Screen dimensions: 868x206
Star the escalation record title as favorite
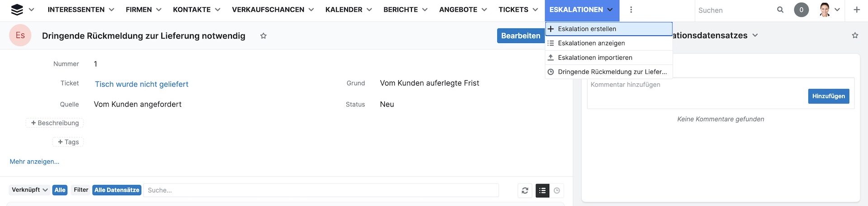[264, 36]
